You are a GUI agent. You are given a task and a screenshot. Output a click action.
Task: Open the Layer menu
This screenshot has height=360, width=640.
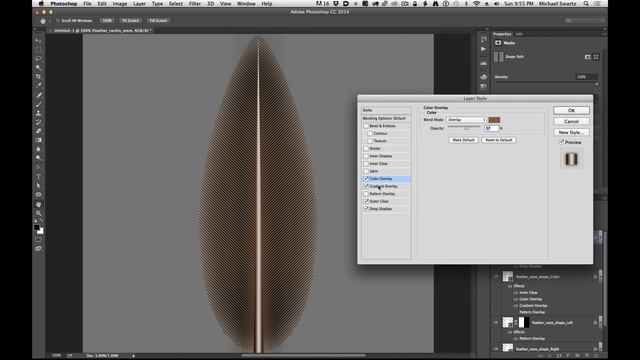pos(139,4)
